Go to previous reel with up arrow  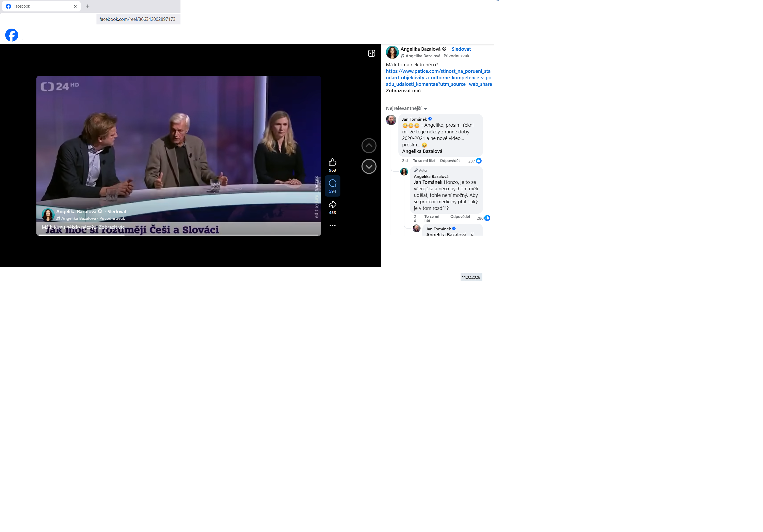[x=368, y=146]
